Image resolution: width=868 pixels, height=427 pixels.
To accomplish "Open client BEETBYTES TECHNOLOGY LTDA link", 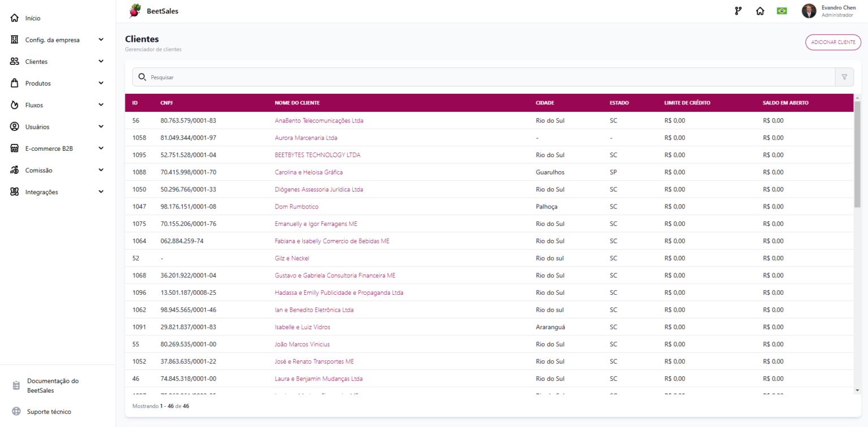I will pos(318,155).
